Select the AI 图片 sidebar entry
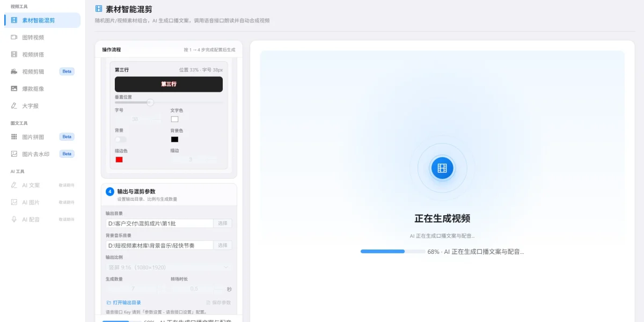This screenshot has height=322, width=644. pos(42,202)
